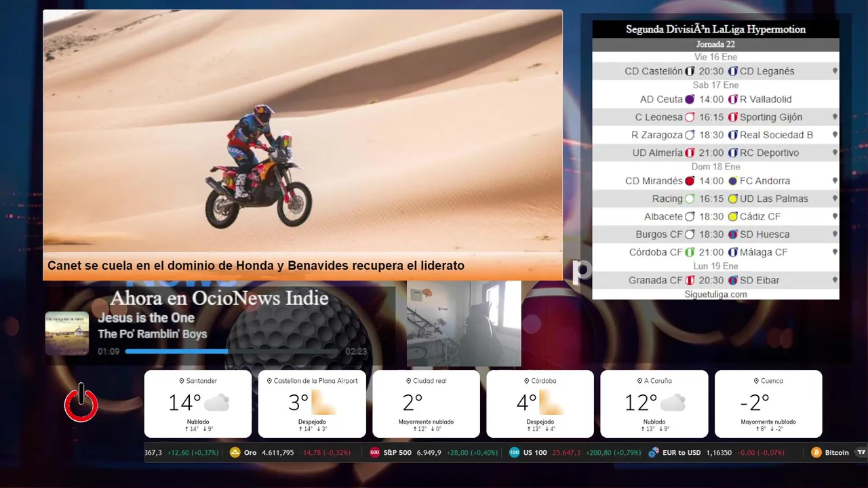Click the Ahora en OcioNews Indie heading
This screenshot has width=868, height=488.
(x=219, y=298)
